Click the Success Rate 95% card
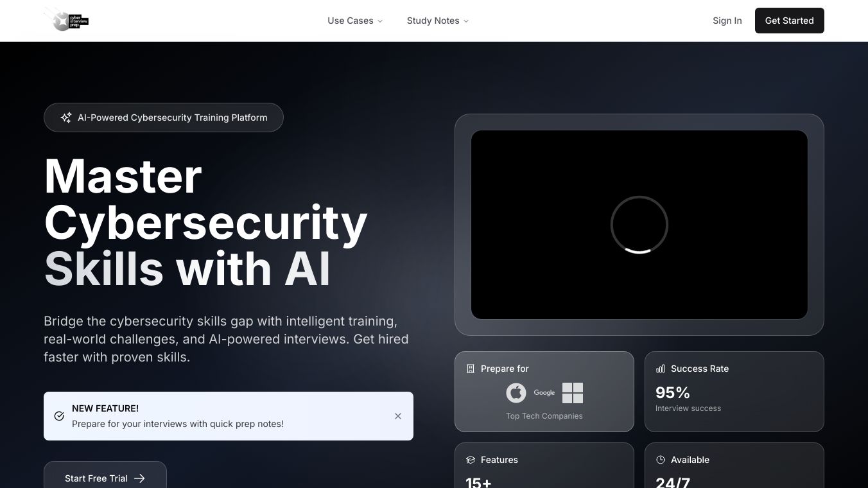 coord(734,392)
